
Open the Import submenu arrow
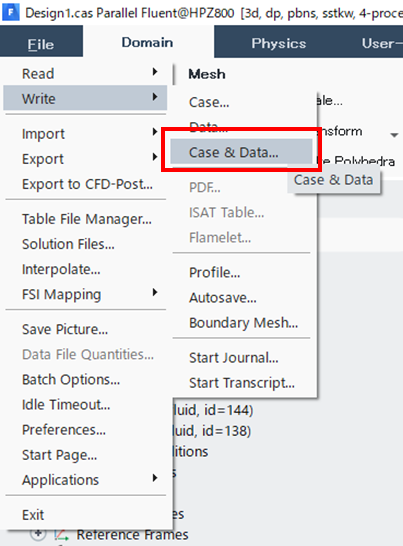[155, 132]
